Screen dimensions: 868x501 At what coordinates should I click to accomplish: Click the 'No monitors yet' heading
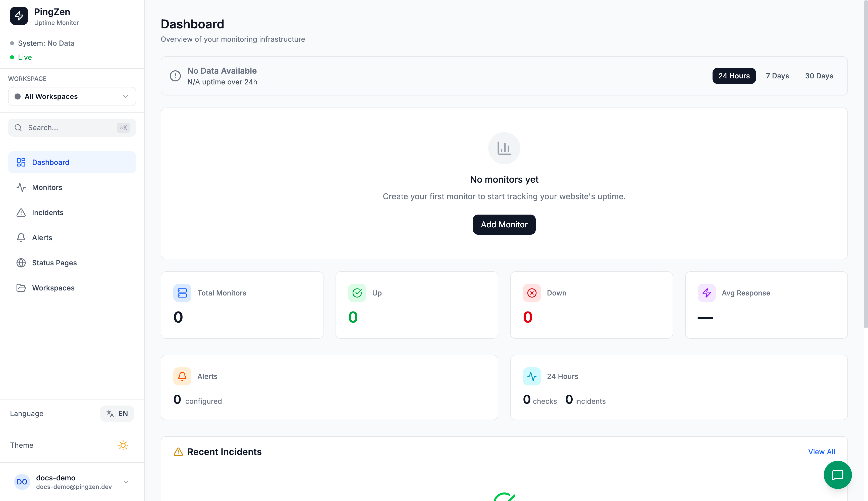[x=504, y=179]
